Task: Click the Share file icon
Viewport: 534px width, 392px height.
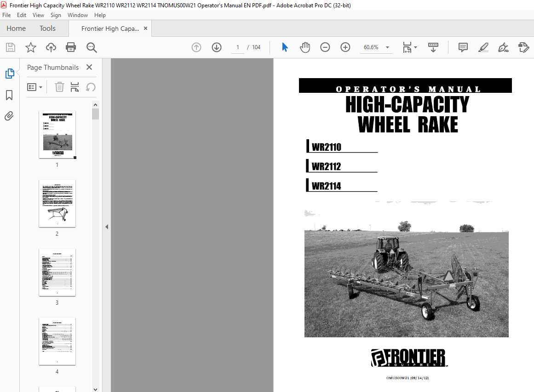Action: [x=523, y=47]
